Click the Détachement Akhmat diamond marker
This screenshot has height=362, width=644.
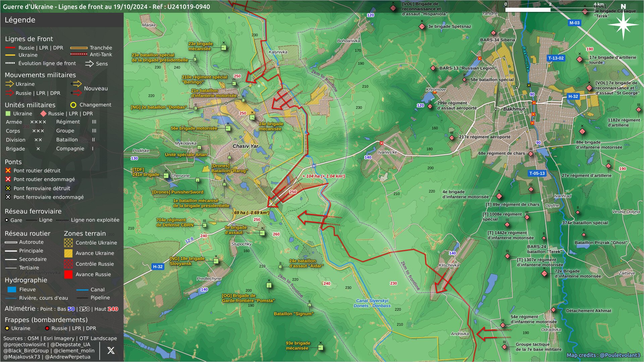click(x=553, y=310)
